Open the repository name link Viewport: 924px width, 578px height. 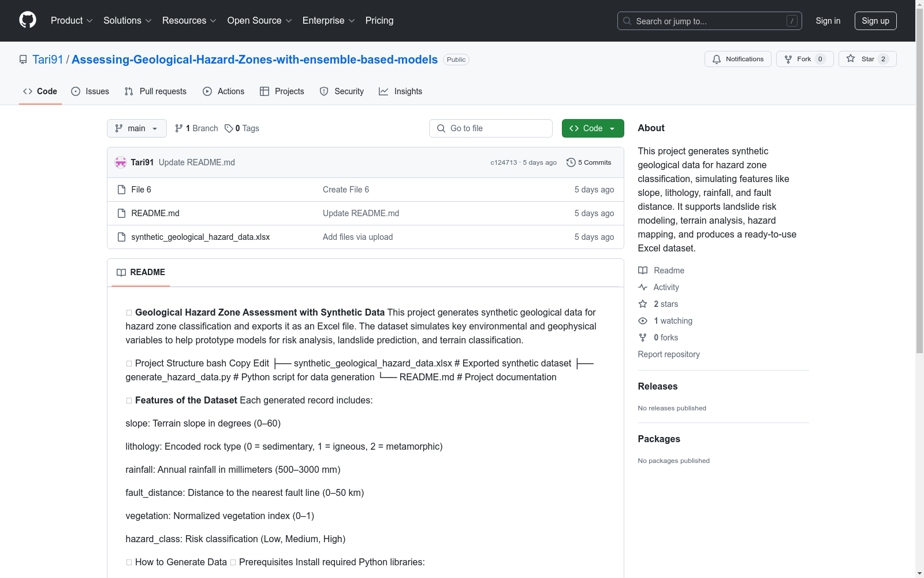pyautogui.click(x=255, y=60)
